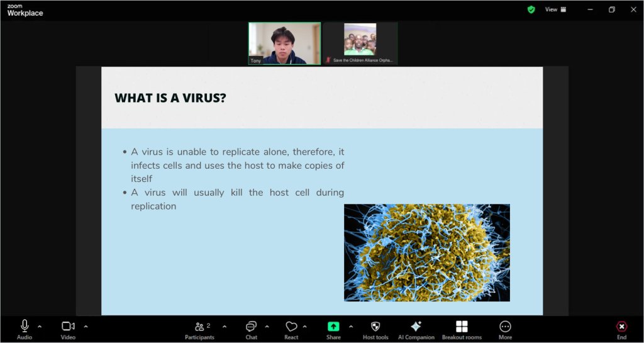Viewport: 644px width, 343px height.
Task: Expand the Chat options caret
Action: click(x=267, y=327)
